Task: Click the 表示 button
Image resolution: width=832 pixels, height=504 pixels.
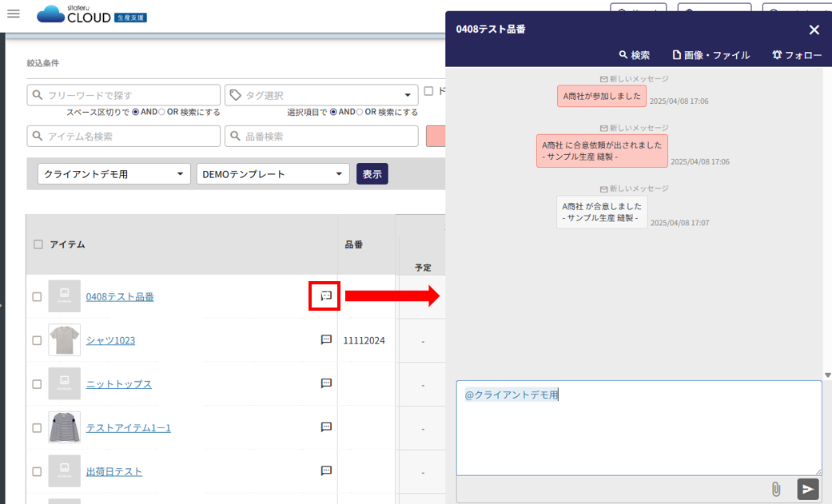Action: point(372,174)
